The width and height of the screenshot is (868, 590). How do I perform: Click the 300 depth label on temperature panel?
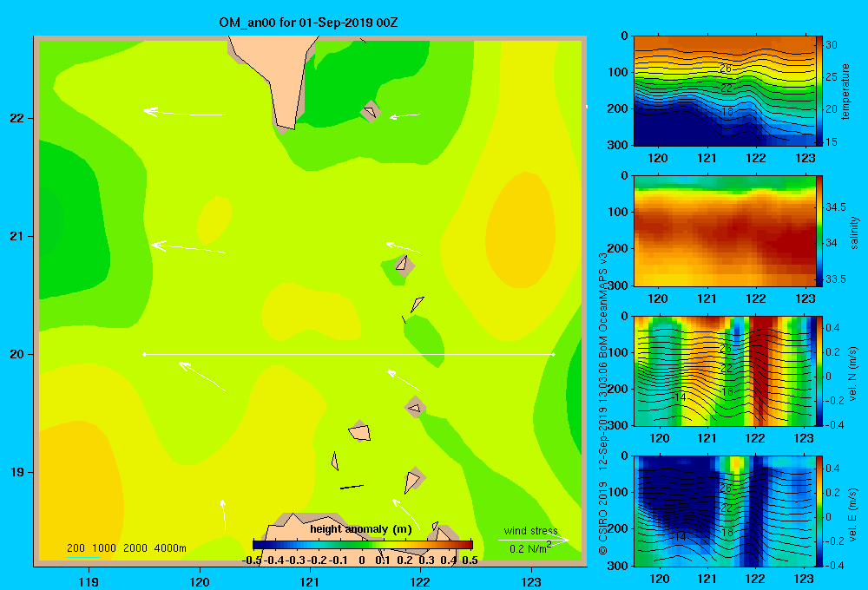pos(619,145)
